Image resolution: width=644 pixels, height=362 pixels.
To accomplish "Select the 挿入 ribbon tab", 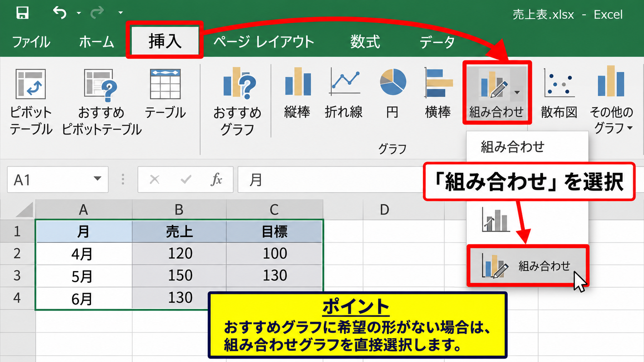I will [x=165, y=40].
